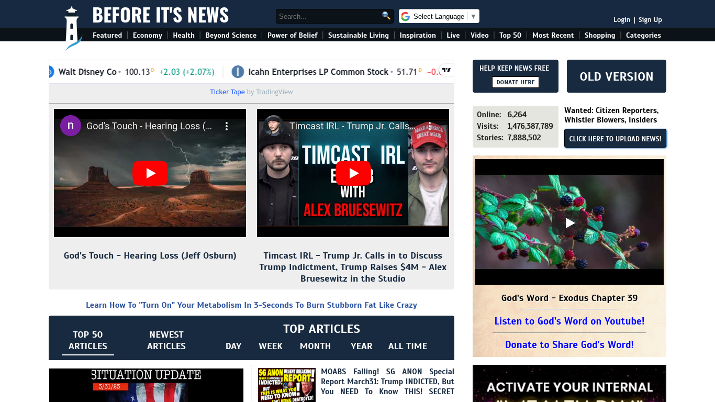This screenshot has width=715, height=402.
Task: Click Here To Upload News button
Action: point(615,139)
